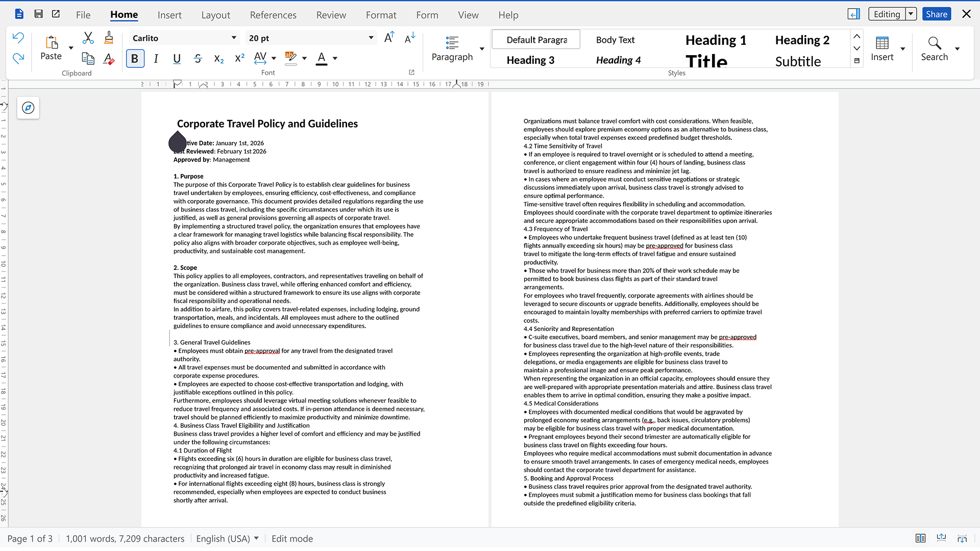The width and height of the screenshot is (980, 551).
Task: Apply the Subtitle style
Action: (798, 61)
